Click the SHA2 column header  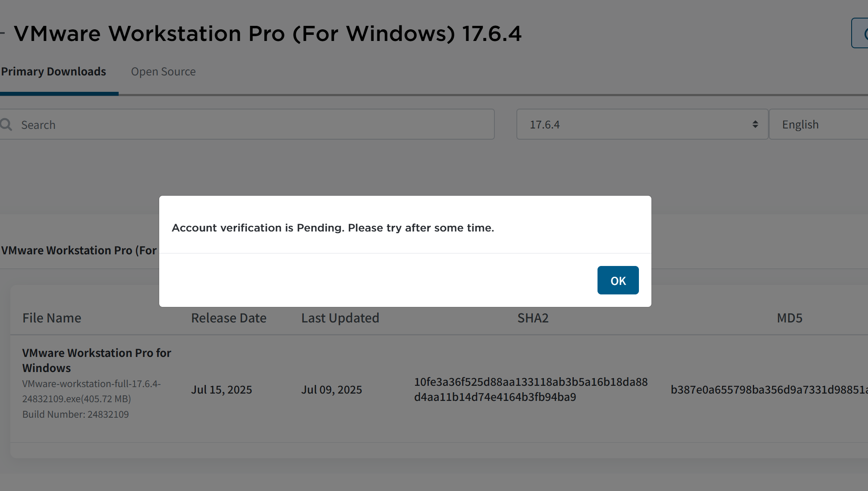(533, 318)
